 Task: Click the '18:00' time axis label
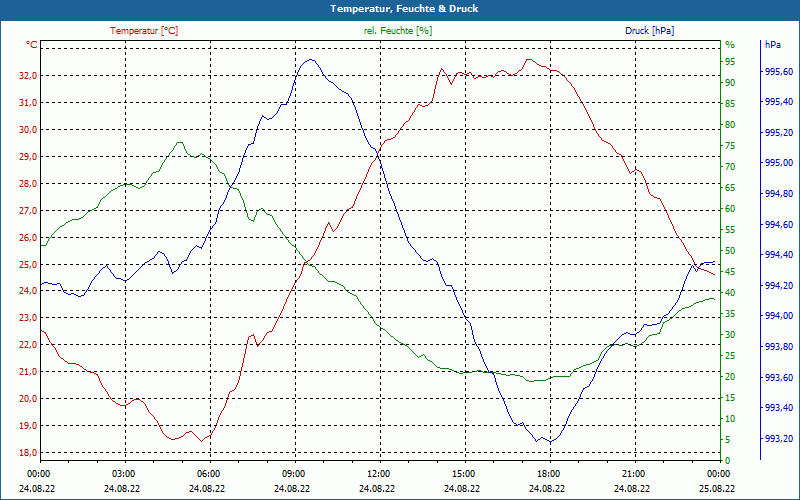pos(548,474)
